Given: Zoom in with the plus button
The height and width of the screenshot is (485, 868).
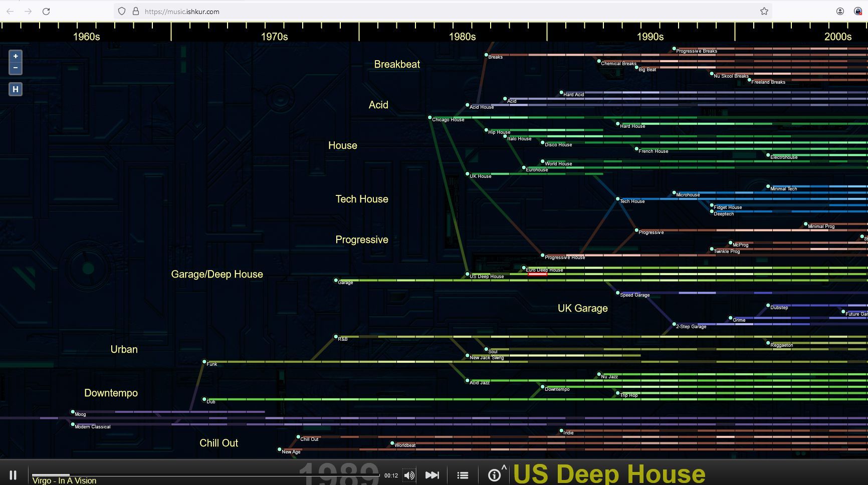Looking at the screenshot, I should pyautogui.click(x=16, y=56).
